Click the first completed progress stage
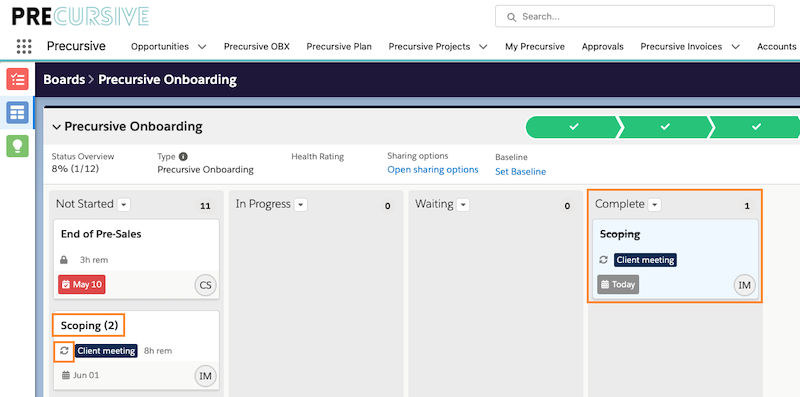800x397 pixels. tap(574, 127)
